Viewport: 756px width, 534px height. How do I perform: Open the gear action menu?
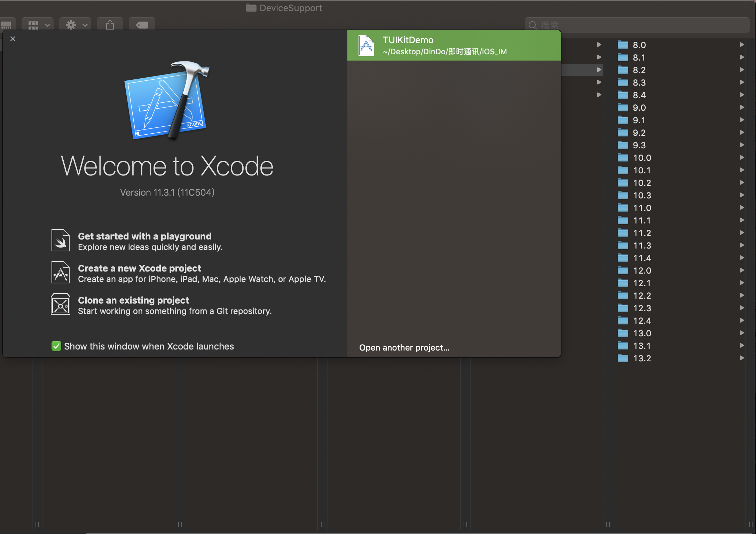(x=75, y=25)
